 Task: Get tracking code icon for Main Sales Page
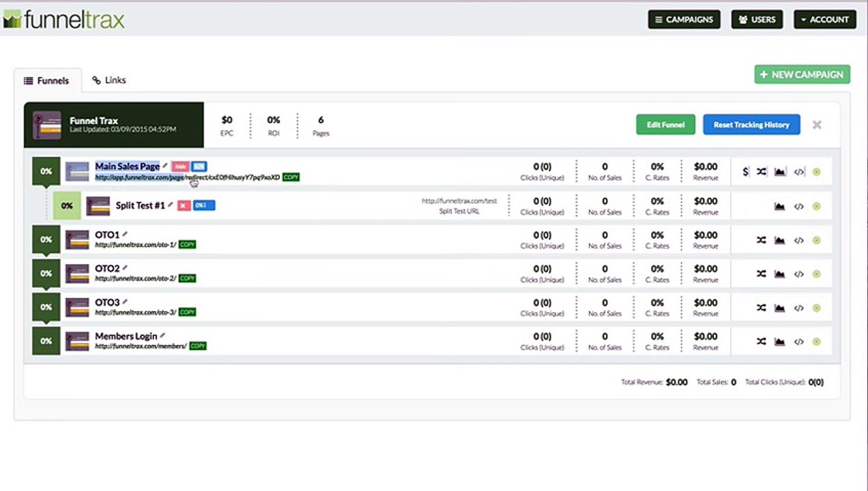coord(799,172)
